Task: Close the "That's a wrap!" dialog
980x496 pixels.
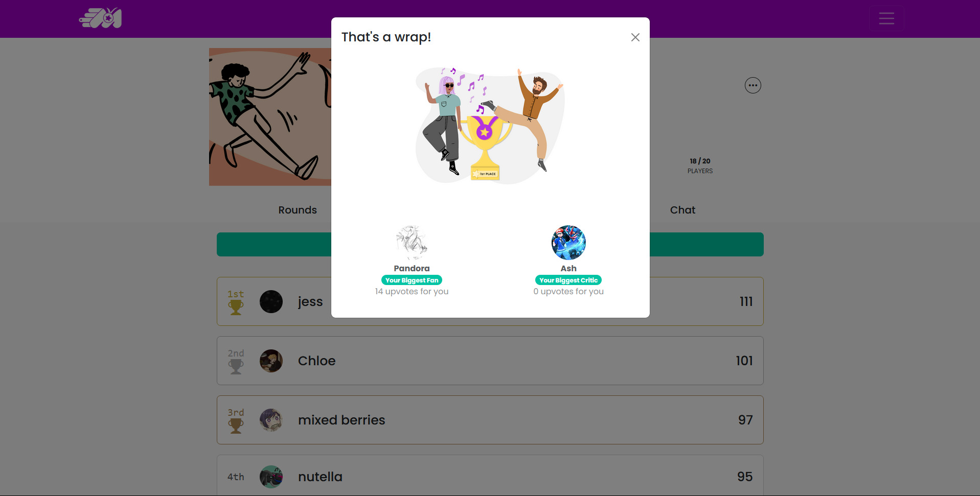Action: pos(635,37)
